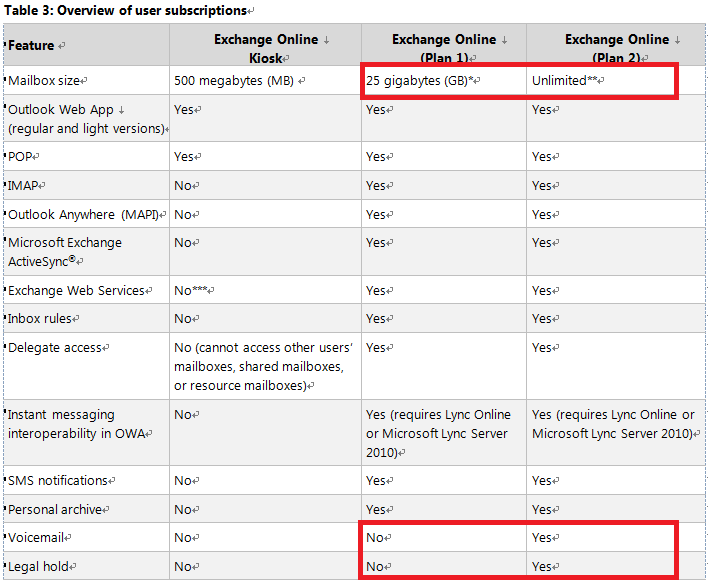Click the Plan 2 'Yes' in Outlook Anywhere row

tap(541, 215)
